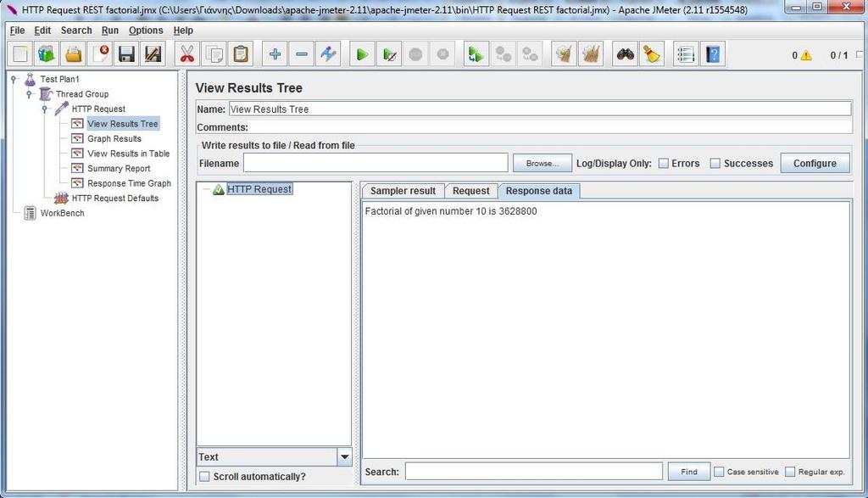Select the Test Plan1 root node
The width and height of the screenshot is (868, 498).
59,79
